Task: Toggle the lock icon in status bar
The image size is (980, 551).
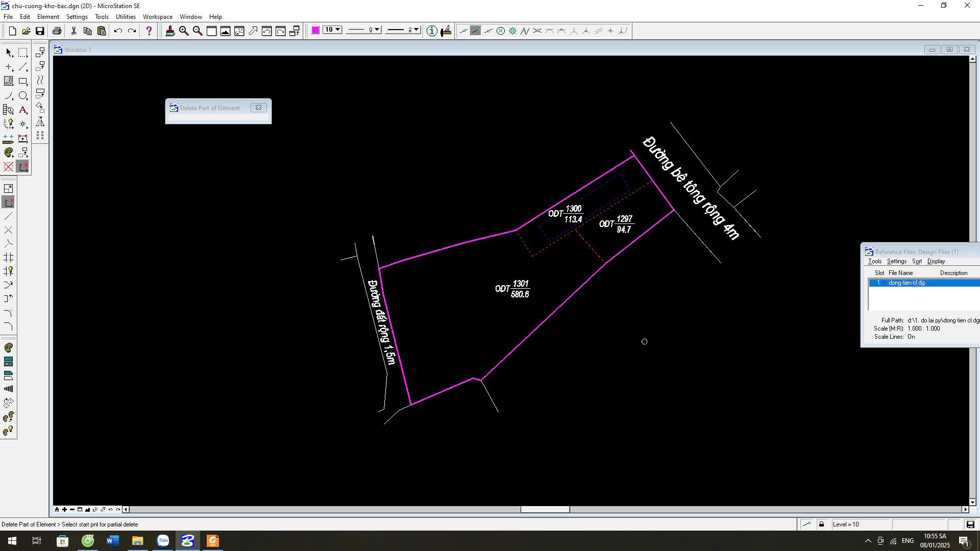Action: (x=821, y=524)
